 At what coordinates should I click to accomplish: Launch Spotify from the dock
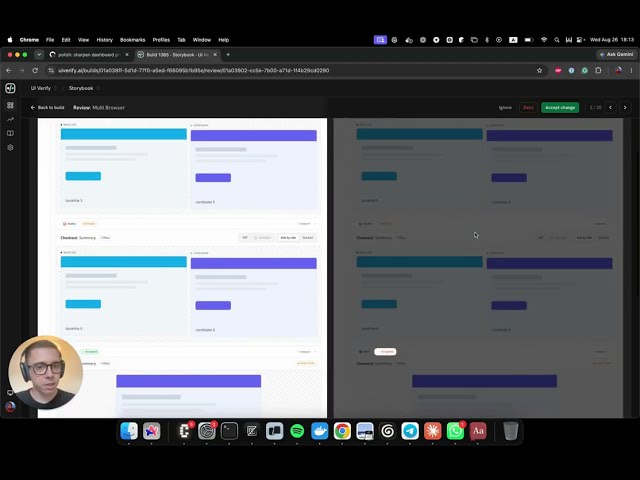[297, 431]
